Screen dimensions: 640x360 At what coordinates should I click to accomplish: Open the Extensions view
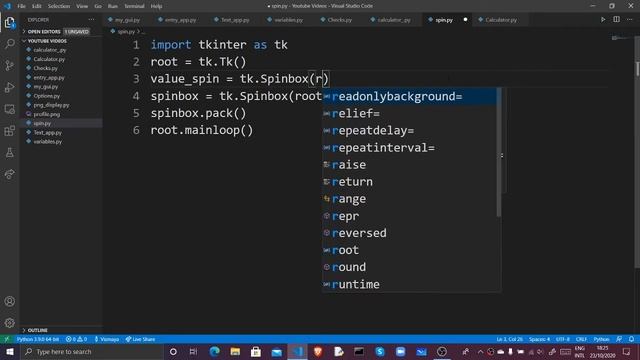point(10,131)
